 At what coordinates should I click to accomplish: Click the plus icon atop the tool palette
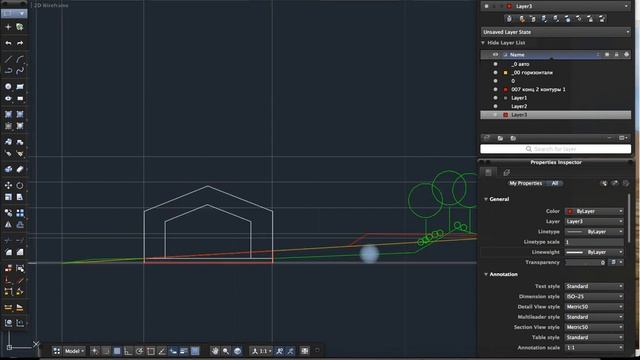tap(8, 27)
